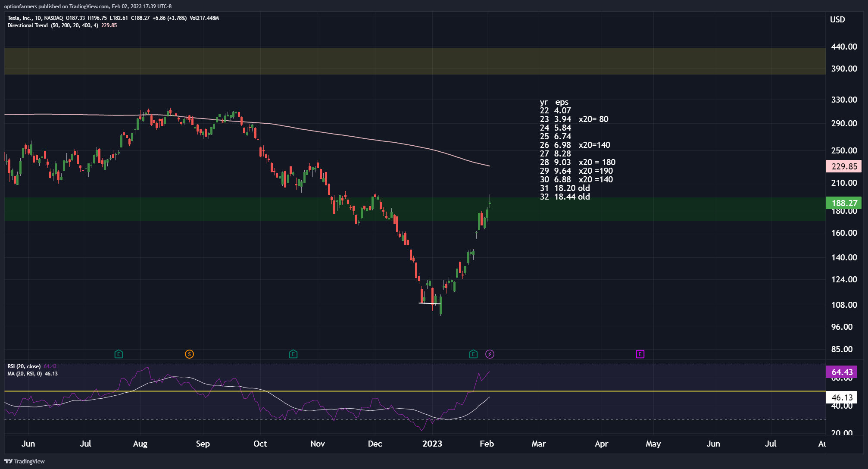
Task: Click the '28 9.03 x20 = 180' annotation row
Action: coord(578,163)
